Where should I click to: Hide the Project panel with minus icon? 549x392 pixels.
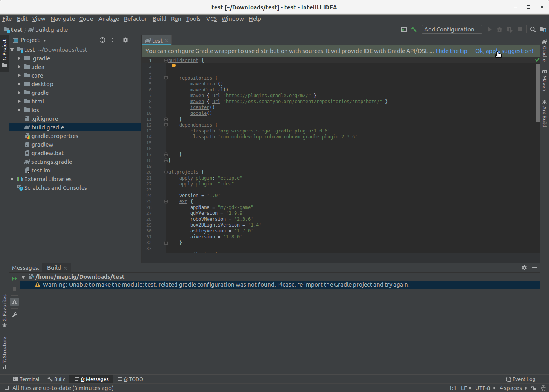coord(136,40)
